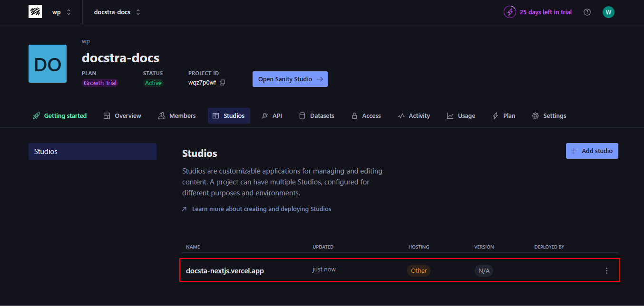The height and width of the screenshot is (308, 644).
Task: Select the API tab icon
Action: 264,115
